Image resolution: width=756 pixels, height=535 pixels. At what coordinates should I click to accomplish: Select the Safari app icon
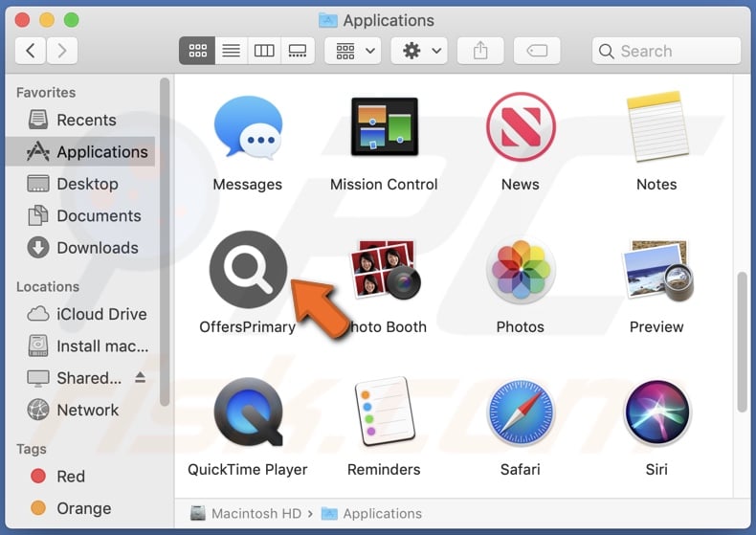pyautogui.click(x=521, y=412)
